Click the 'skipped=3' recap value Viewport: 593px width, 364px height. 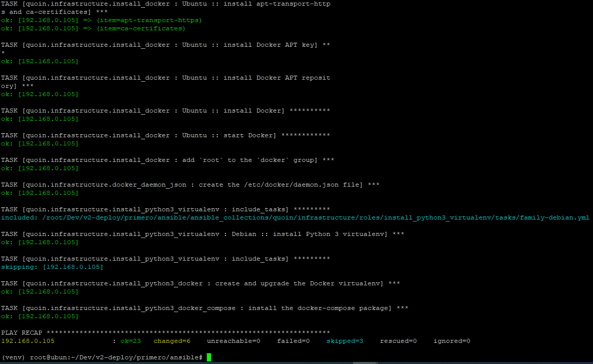tap(344, 341)
